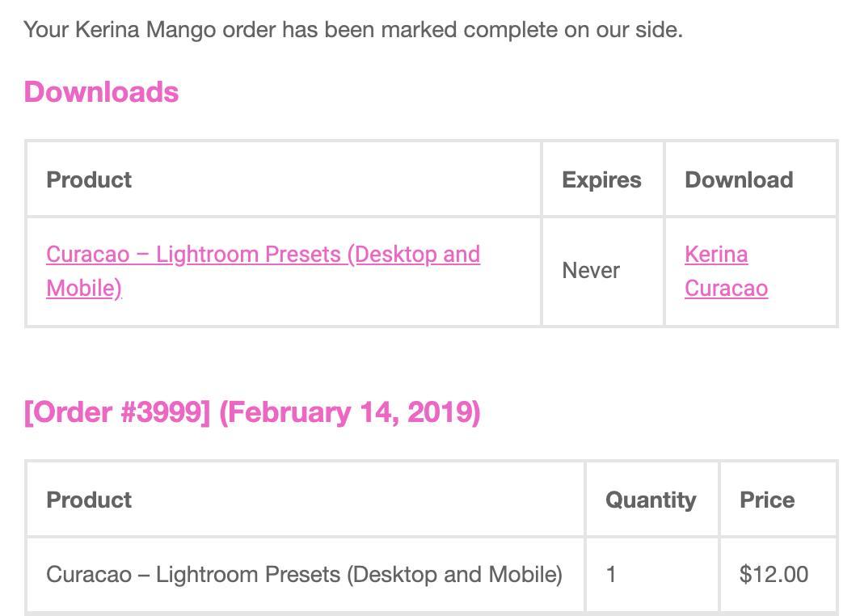Click the Price column header
This screenshot has width=860, height=616.
[767, 500]
